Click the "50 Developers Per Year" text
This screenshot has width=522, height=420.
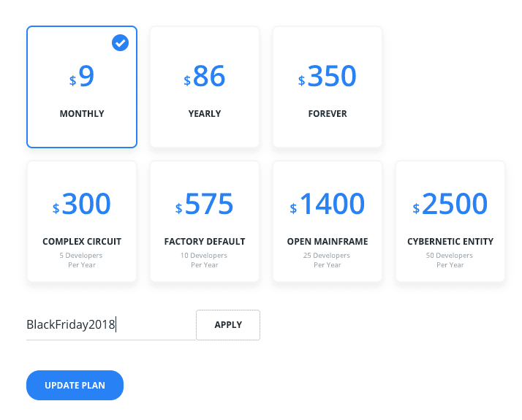(450, 260)
